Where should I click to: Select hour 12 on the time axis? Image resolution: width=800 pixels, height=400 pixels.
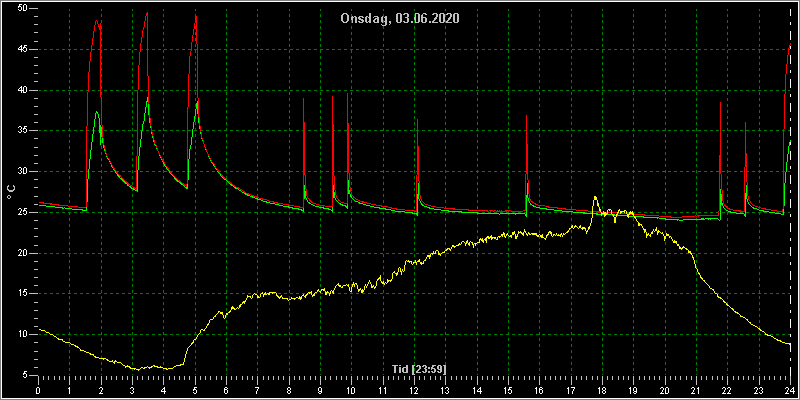pyautogui.click(x=414, y=390)
